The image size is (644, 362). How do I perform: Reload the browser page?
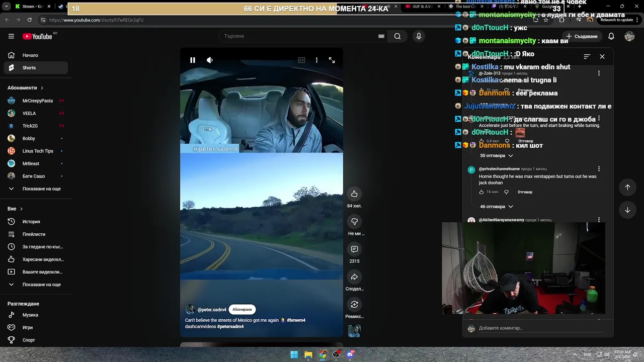(x=30, y=20)
